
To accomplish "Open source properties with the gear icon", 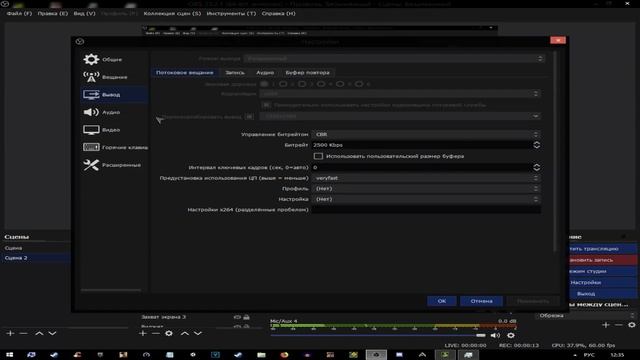I will (x=169, y=333).
